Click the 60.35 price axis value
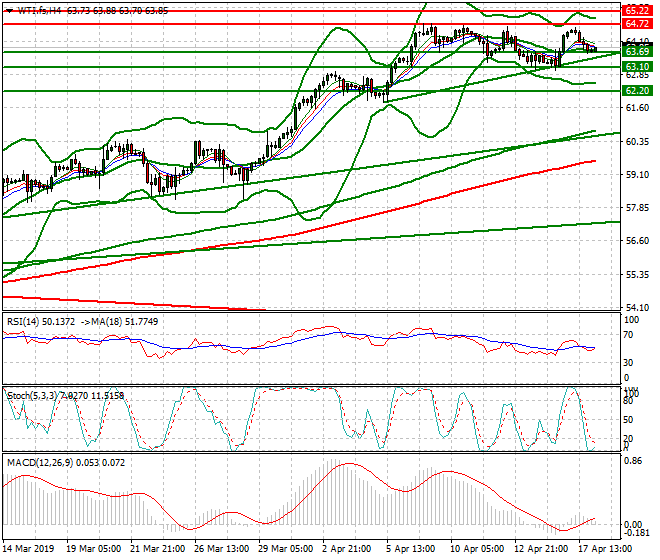The image size is (660, 560). click(x=637, y=141)
